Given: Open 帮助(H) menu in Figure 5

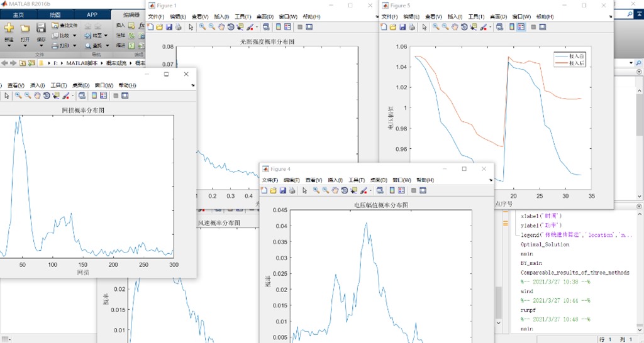Looking at the screenshot, I should click(545, 17).
